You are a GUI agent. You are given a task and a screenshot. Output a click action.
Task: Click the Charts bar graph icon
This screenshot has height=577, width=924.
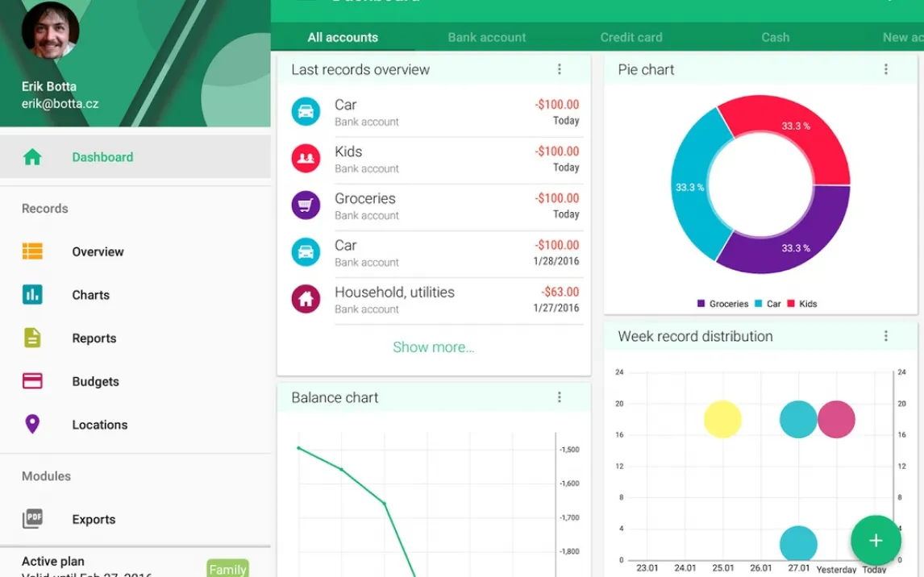[x=32, y=295]
